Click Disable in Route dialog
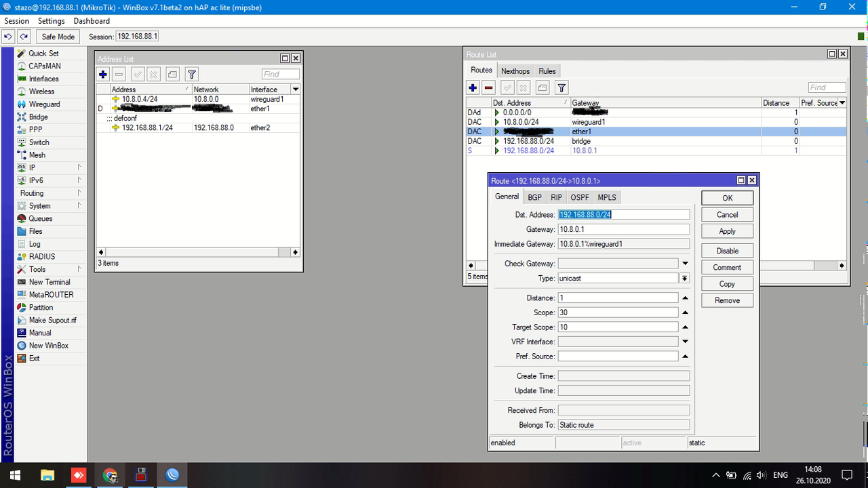Screen dimensions: 868x488 (728, 251)
